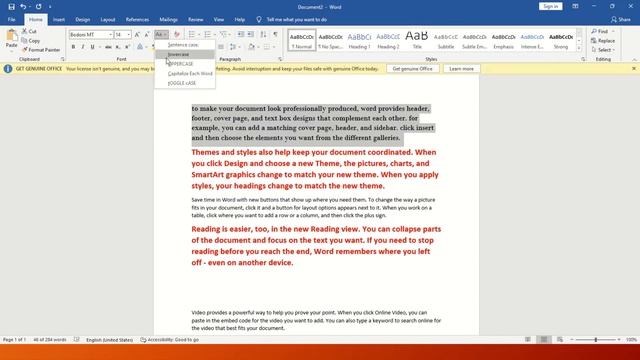Image resolution: width=640 pixels, height=360 pixels.
Task: Choose UPPERCASE option in the case menu
Action: [185, 64]
